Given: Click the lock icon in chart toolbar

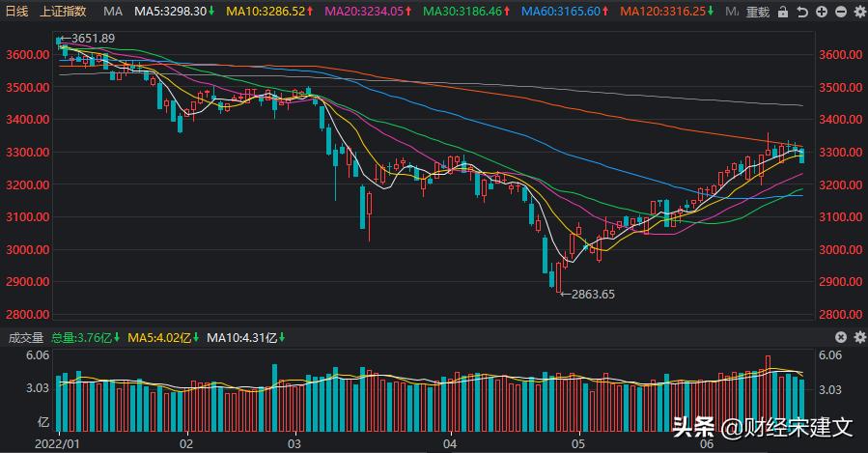Looking at the screenshot, I should 781,13.
